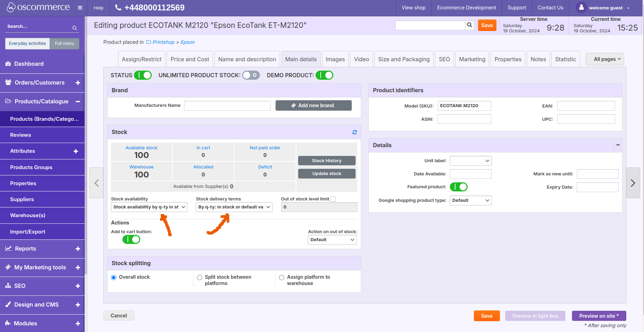Toggle the hamburger sidebar menu icon

point(80,8)
